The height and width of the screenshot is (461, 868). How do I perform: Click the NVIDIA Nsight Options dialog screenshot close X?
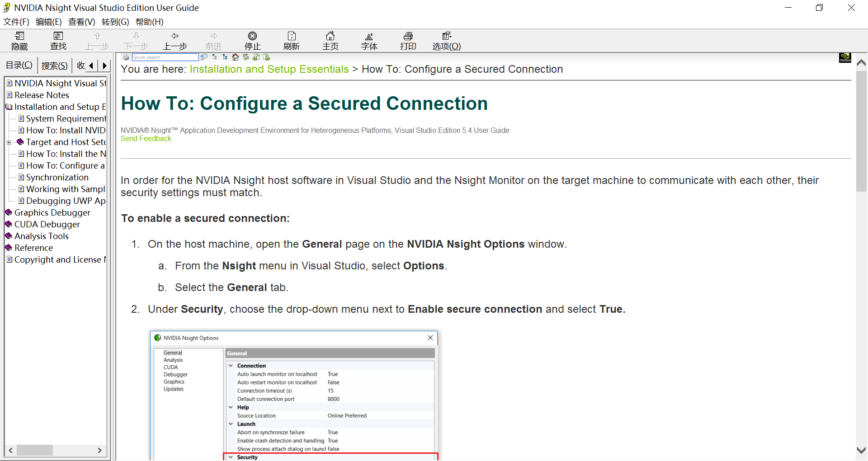click(x=430, y=338)
